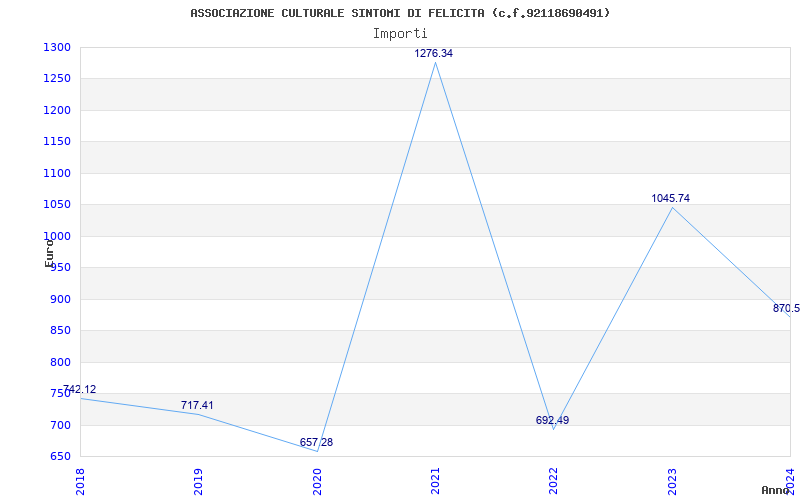Click the 700 y-axis tick label
This screenshot has height=500, width=800.
click(60, 425)
